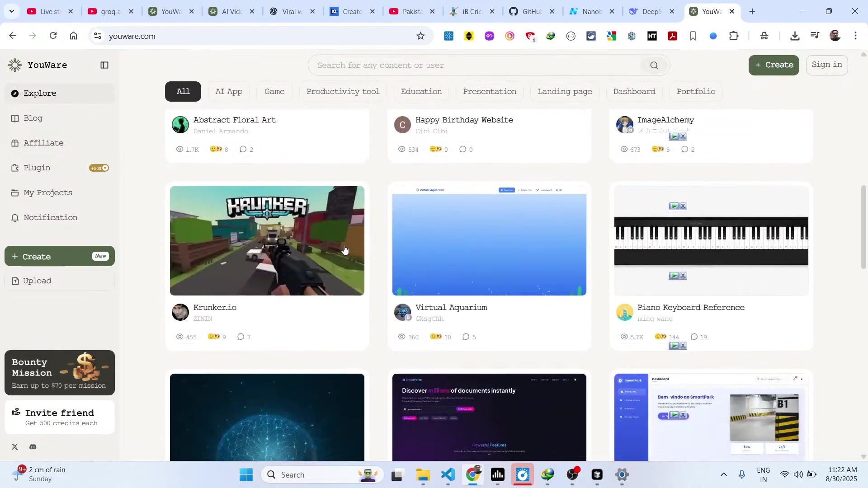Open Plugin from the sidebar
Image resolution: width=868 pixels, height=488 pixels.
coord(60,168)
